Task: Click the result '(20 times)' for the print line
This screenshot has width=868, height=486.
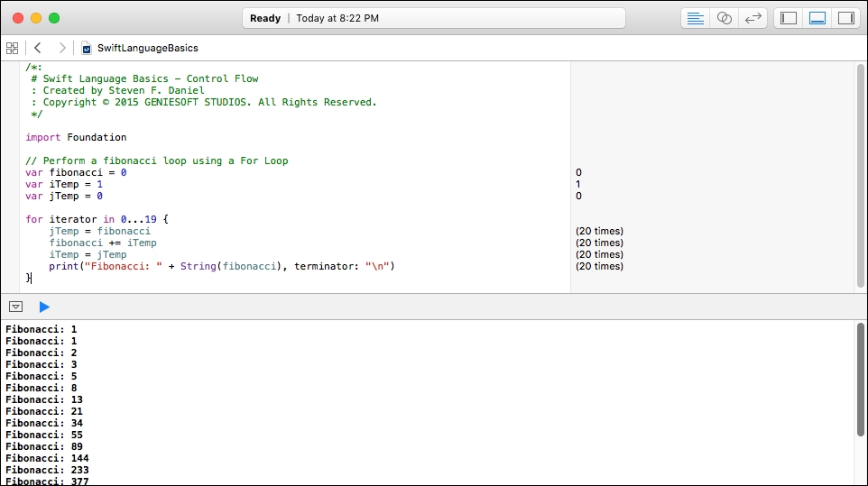Action: (x=599, y=267)
